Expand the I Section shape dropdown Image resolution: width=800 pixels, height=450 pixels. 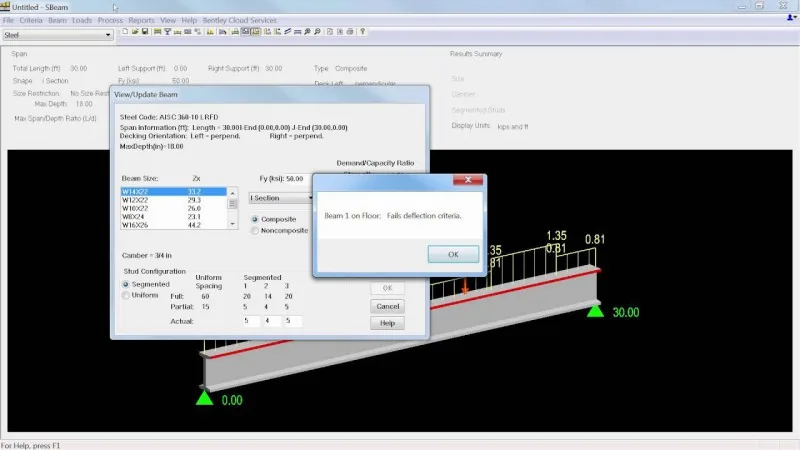tap(281, 198)
